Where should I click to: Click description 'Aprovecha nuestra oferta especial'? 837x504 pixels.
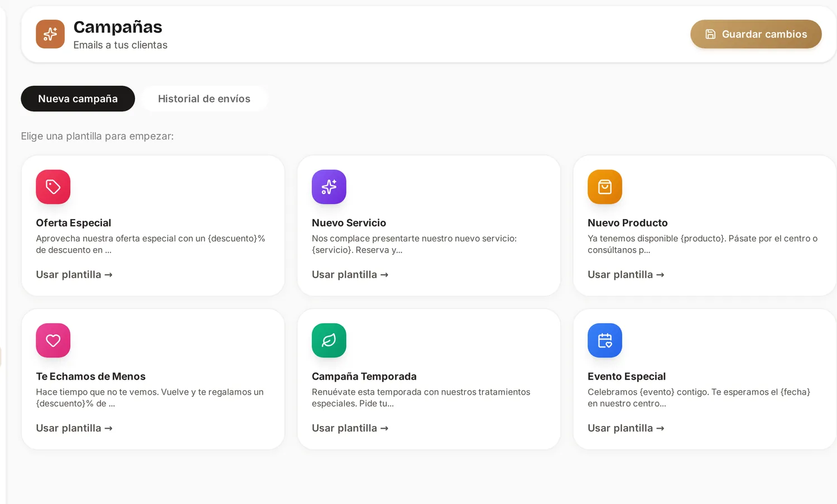(x=151, y=244)
